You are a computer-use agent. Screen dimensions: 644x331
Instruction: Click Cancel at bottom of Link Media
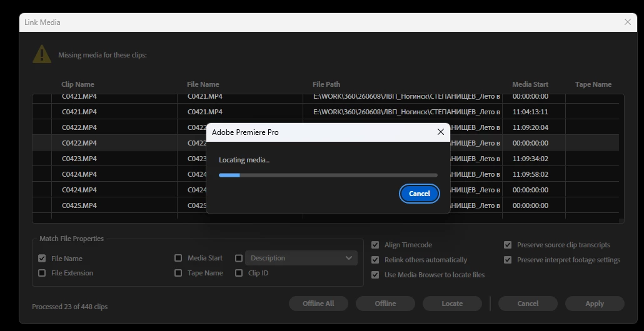528,304
